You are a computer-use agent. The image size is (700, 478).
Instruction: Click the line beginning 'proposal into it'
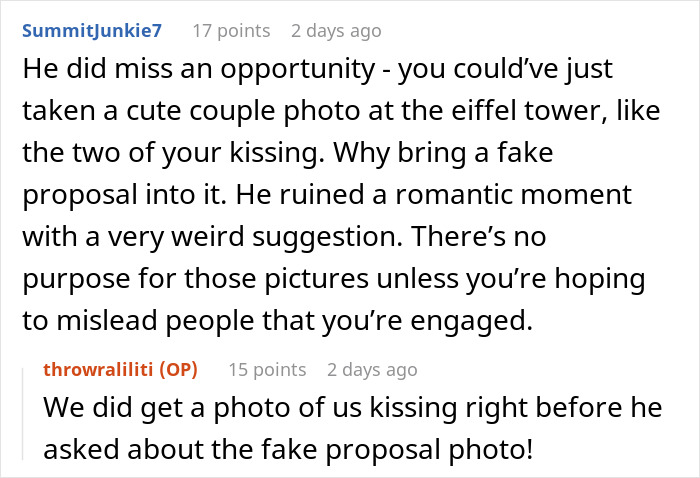click(327, 196)
